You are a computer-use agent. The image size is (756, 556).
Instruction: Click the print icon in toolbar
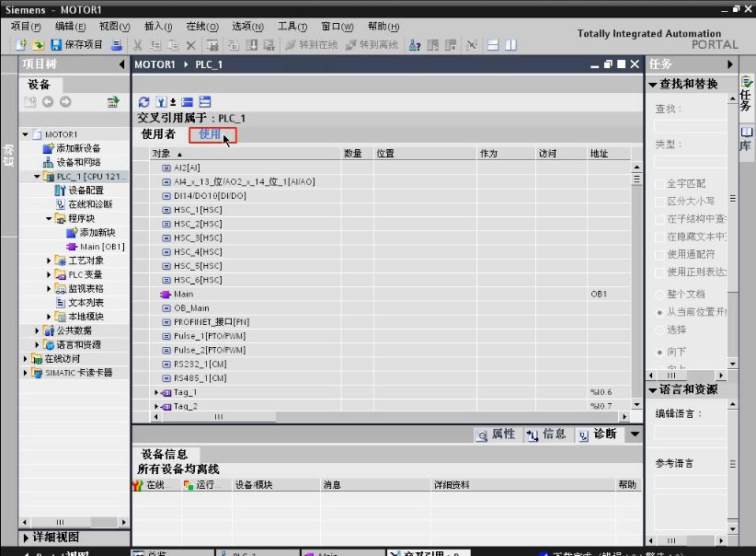click(x=116, y=45)
